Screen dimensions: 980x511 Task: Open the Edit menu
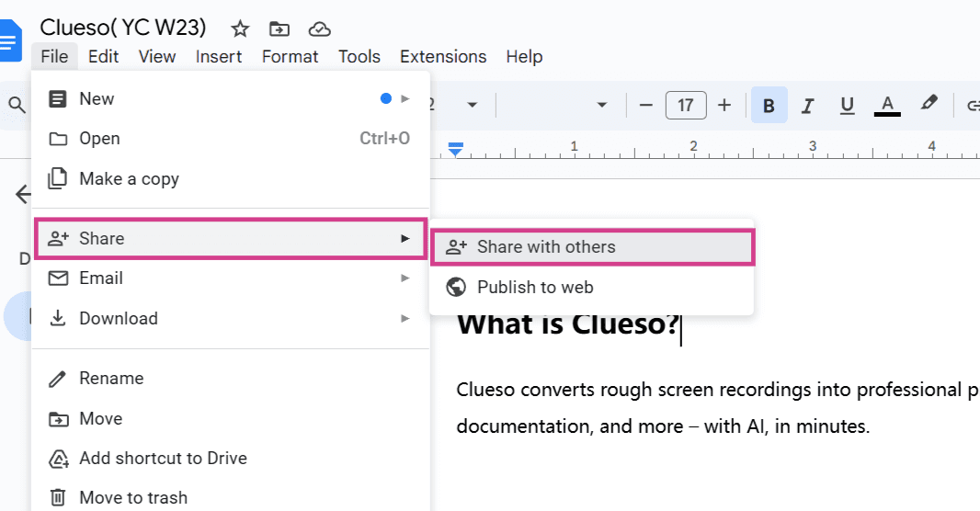(103, 56)
